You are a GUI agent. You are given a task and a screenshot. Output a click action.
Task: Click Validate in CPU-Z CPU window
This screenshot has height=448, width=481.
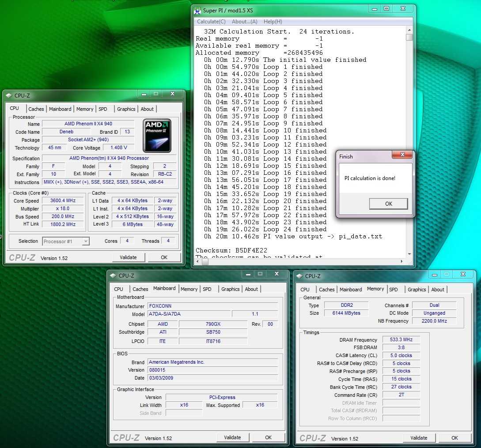coord(128,258)
